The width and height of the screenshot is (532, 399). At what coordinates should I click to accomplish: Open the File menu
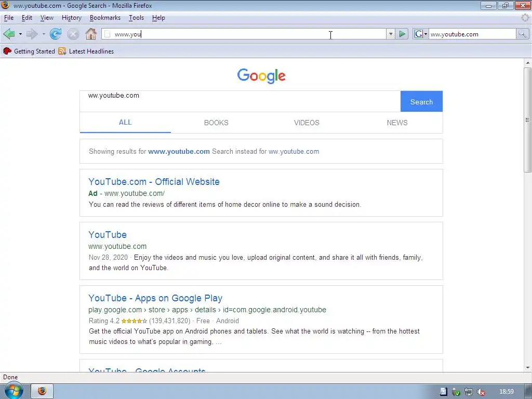(9, 18)
